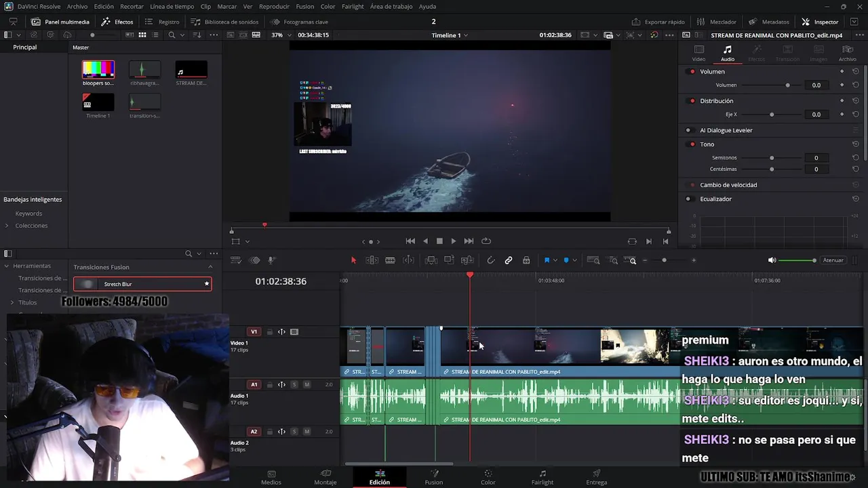The height and width of the screenshot is (488, 868).
Task: Click the position lock padlock in timeline toolbar
Action: coord(526,260)
